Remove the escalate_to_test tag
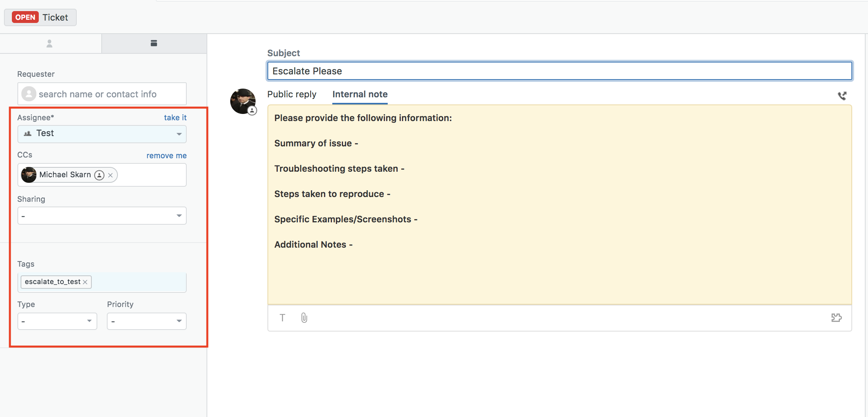The image size is (868, 417). coord(85,282)
